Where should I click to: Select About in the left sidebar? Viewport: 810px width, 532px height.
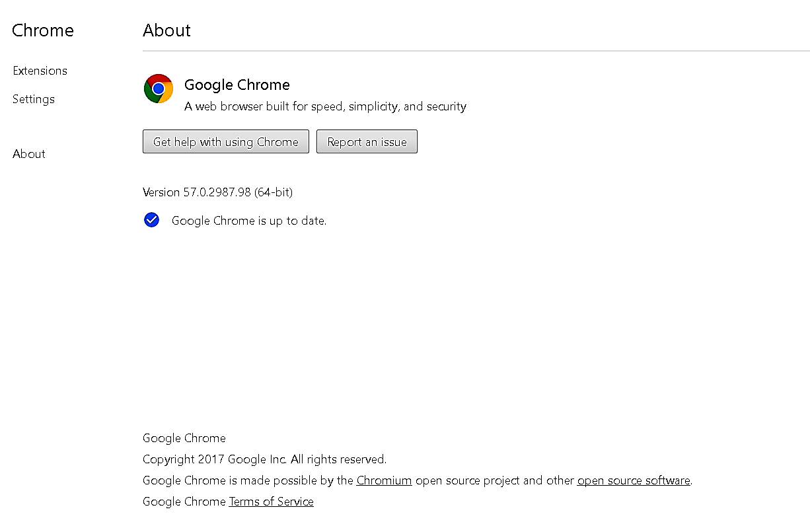click(29, 154)
